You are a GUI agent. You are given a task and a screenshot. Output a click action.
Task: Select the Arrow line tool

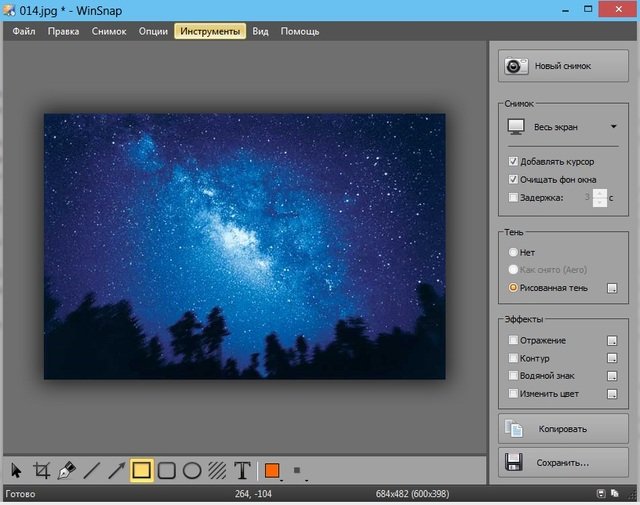tap(117, 470)
